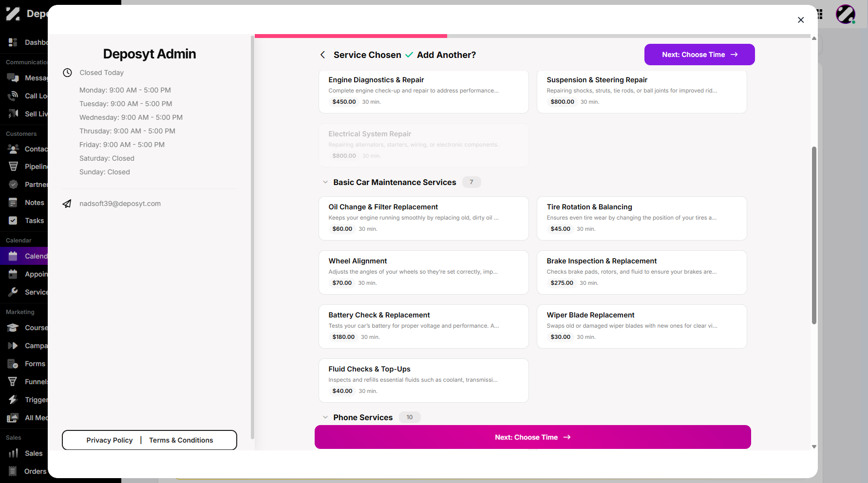Close the booking modal with X

click(801, 20)
